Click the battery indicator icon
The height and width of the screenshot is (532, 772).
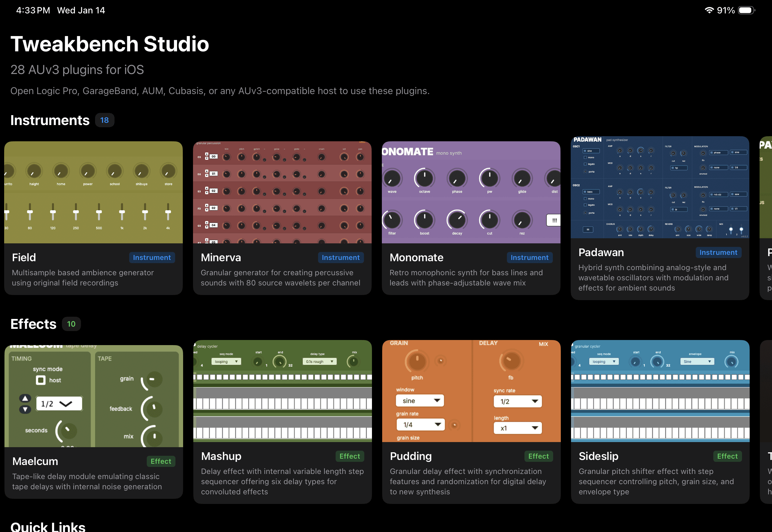tap(746, 10)
